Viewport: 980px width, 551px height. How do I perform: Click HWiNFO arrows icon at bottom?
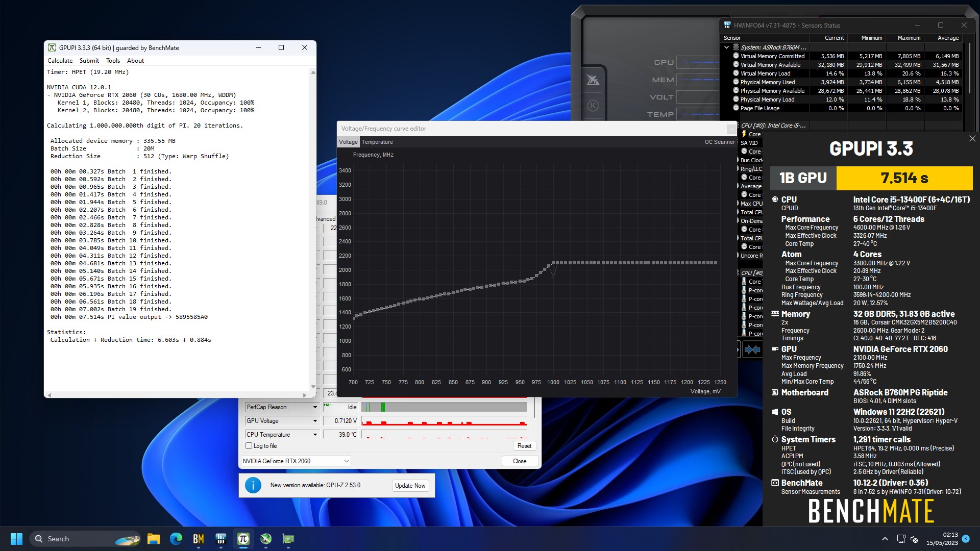[752, 349]
